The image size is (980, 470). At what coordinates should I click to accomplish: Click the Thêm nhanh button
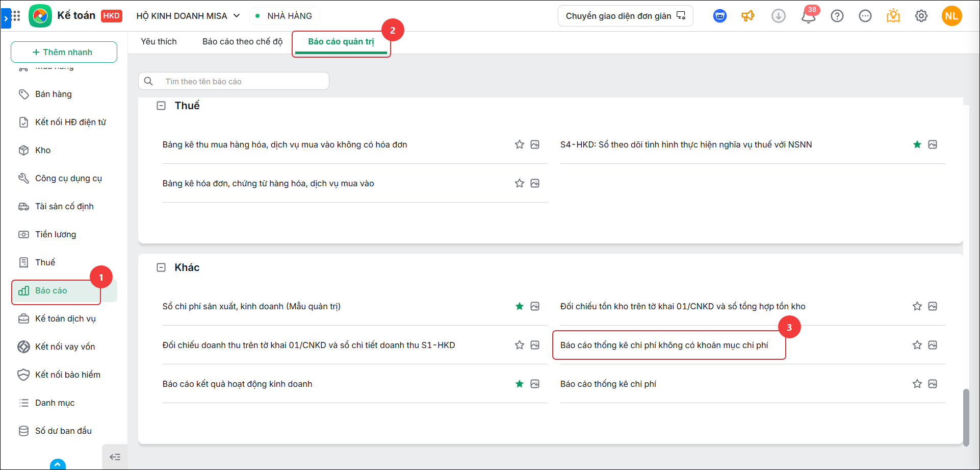pos(64,52)
